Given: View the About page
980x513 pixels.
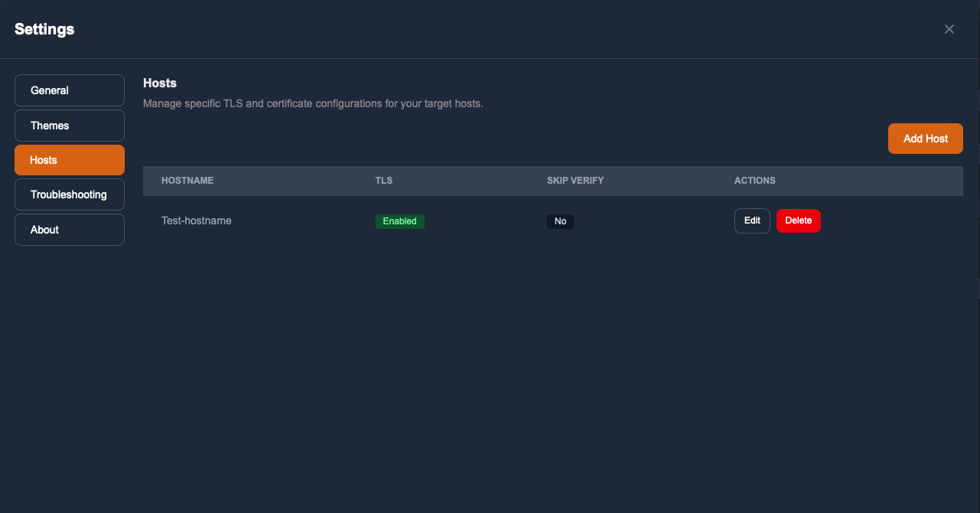Looking at the screenshot, I should tap(69, 229).
